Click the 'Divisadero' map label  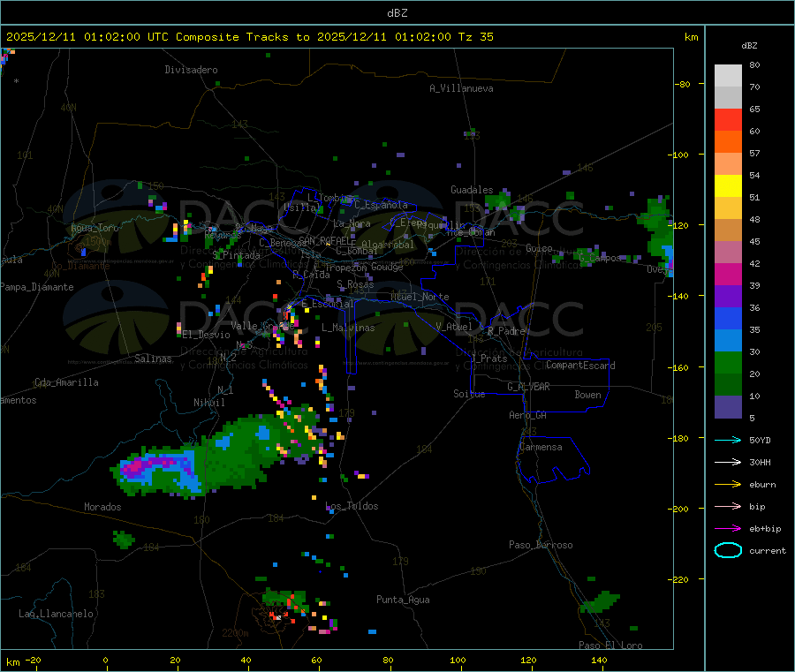191,70
